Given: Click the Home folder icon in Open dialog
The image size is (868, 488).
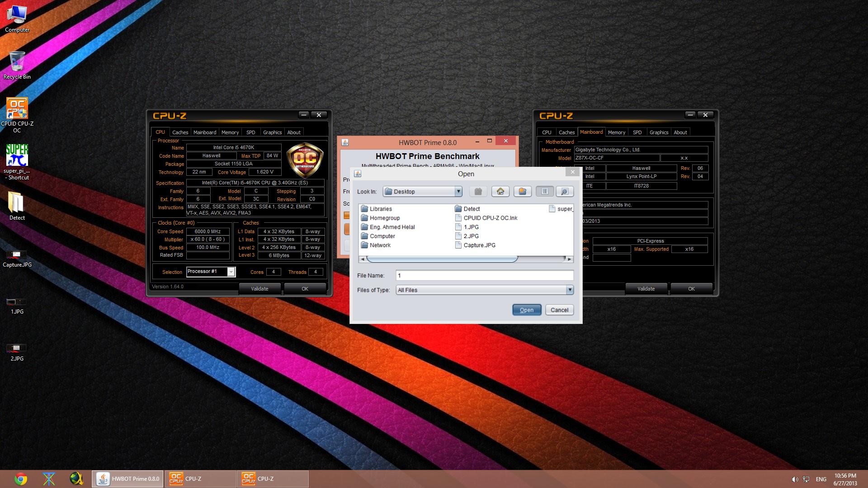Looking at the screenshot, I should (500, 192).
